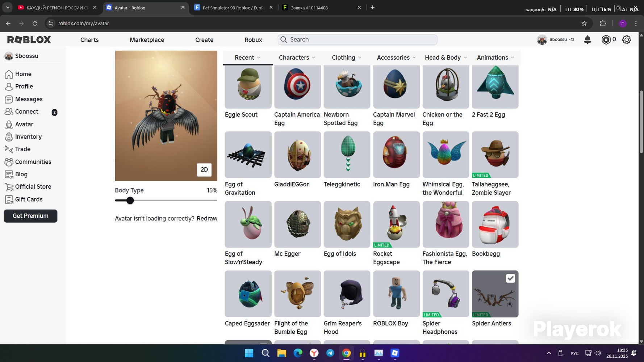This screenshot has height=362, width=644.
Task: Click the Trade sidebar icon
Action: tap(9, 149)
